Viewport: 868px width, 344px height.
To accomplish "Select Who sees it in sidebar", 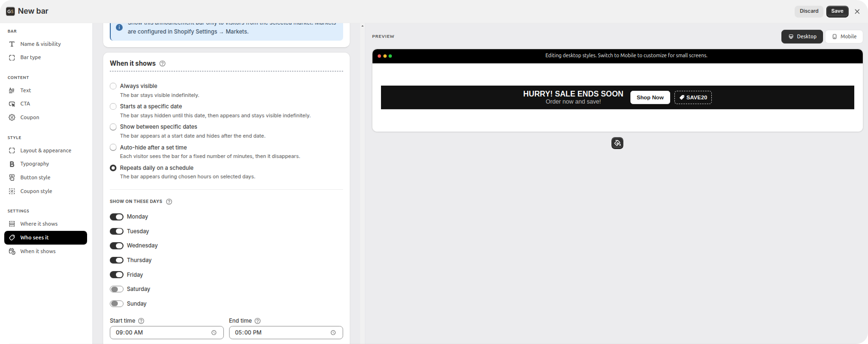I will pyautogui.click(x=45, y=238).
